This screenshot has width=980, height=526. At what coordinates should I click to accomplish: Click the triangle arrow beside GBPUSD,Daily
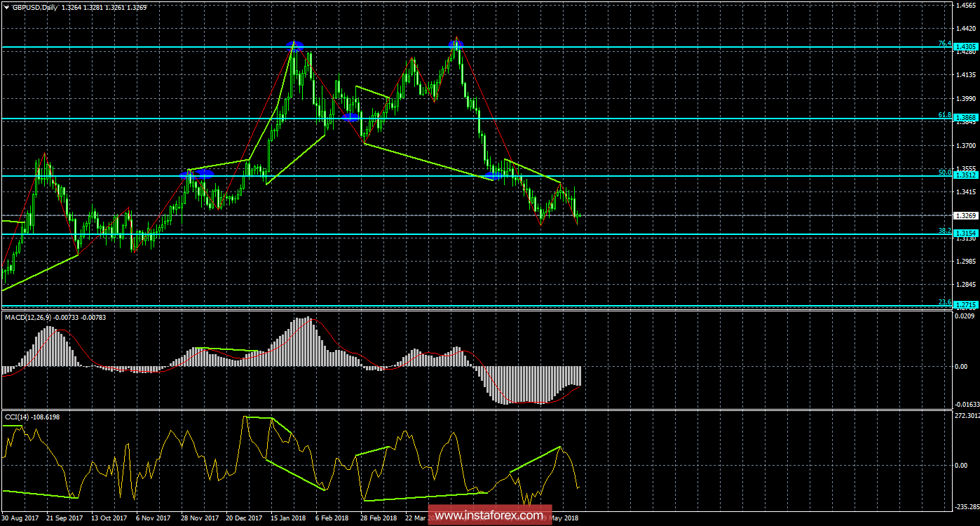7,7
